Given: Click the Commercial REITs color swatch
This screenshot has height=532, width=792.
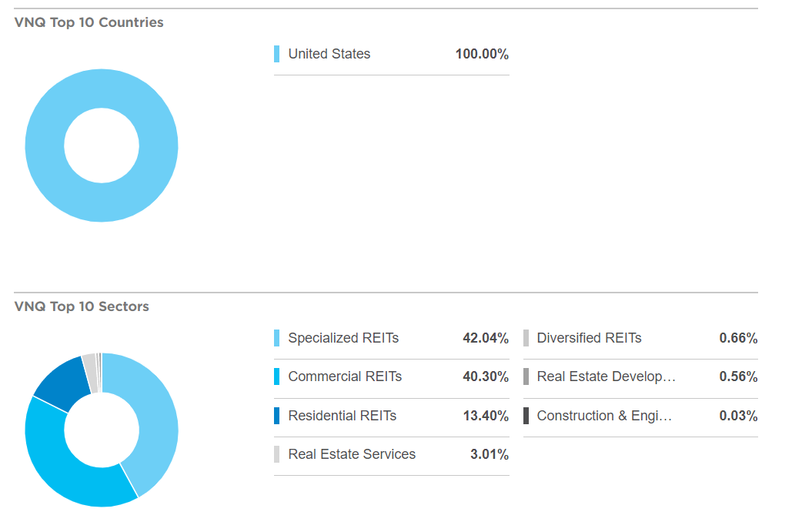Looking at the screenshot, I should point(276,376).
